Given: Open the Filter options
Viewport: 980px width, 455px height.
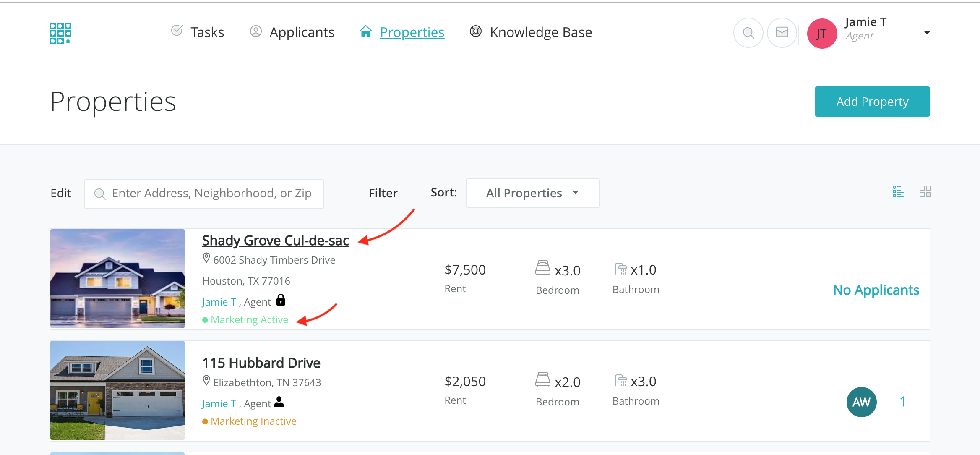Looking at the screenshot, I should coord(383,193).
